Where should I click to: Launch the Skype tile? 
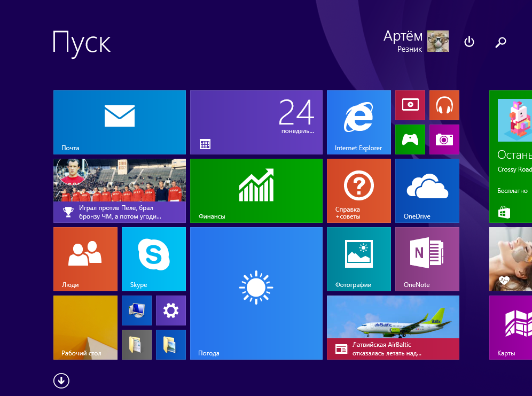(x=154, y=259)
